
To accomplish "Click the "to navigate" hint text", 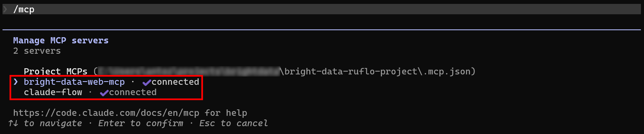I will (53, 123).
